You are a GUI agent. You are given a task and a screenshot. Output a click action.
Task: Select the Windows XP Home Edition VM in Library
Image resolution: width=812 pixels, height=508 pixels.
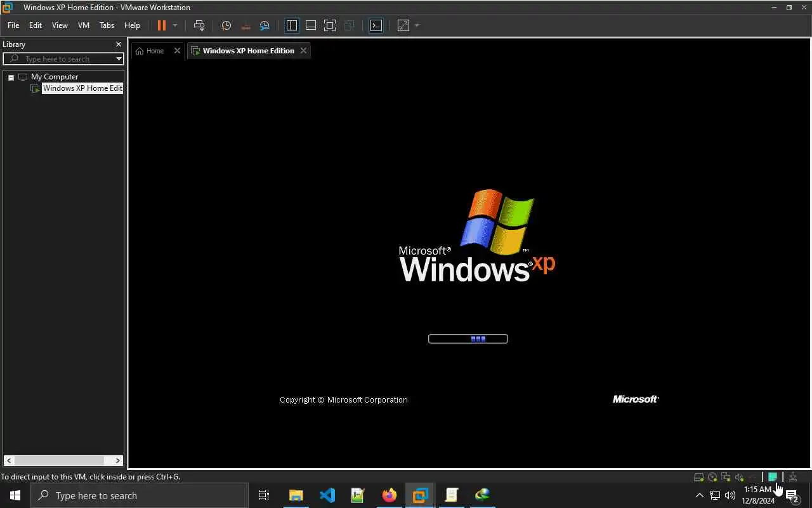tap(82, 88)
